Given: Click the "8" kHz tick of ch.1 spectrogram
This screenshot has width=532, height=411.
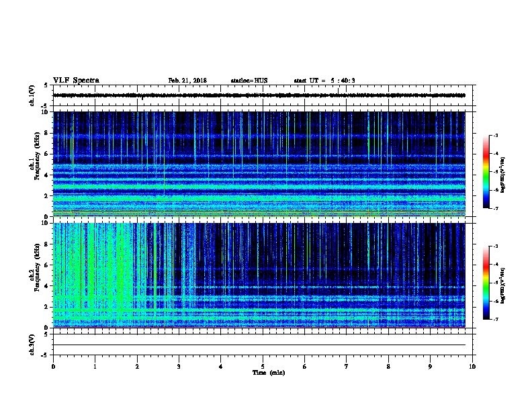Looking at the screenshot, I should click(46, 133).
